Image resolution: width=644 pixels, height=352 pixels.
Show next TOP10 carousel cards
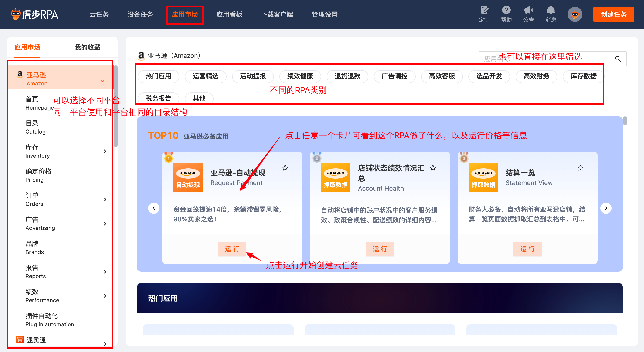606,208
